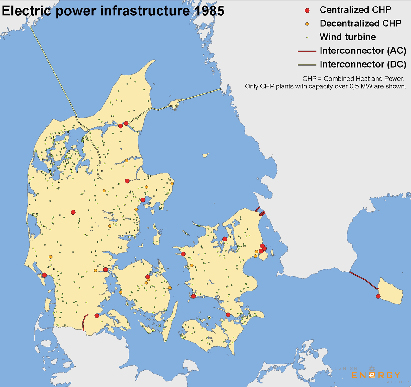411x387 pixels.
Task: Select the isolated red CHP marker in central Jutland
Action: [73, 212]
